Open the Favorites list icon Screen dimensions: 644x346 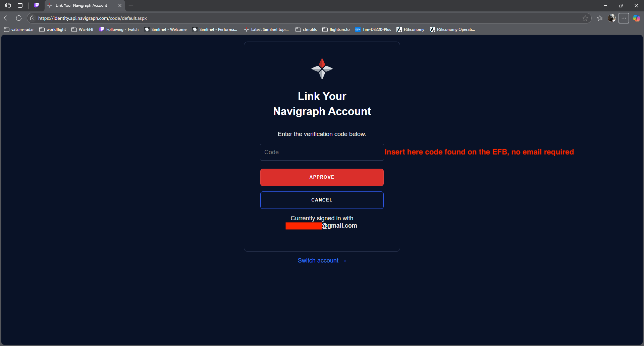coord(600,18)
